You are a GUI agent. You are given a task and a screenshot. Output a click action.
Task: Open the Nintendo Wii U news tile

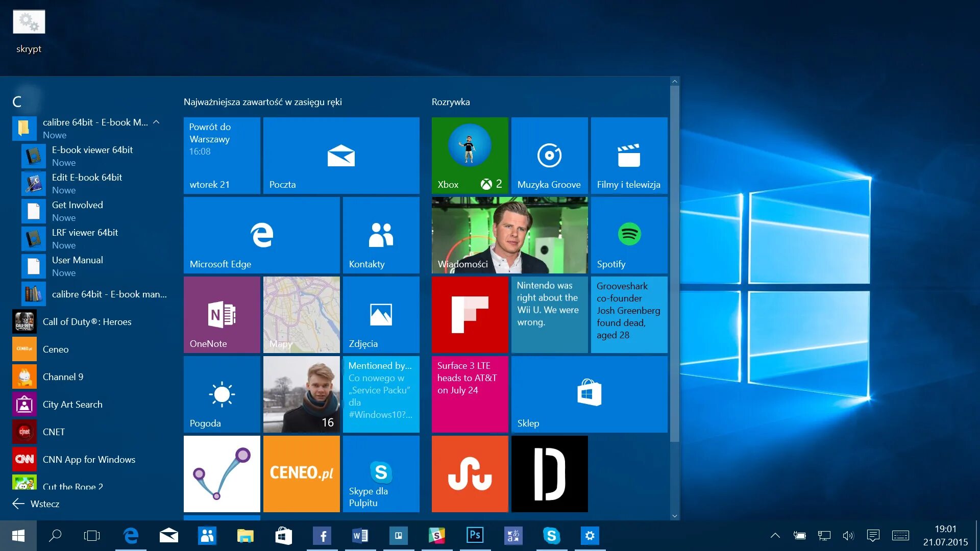(x=549, y=315)
